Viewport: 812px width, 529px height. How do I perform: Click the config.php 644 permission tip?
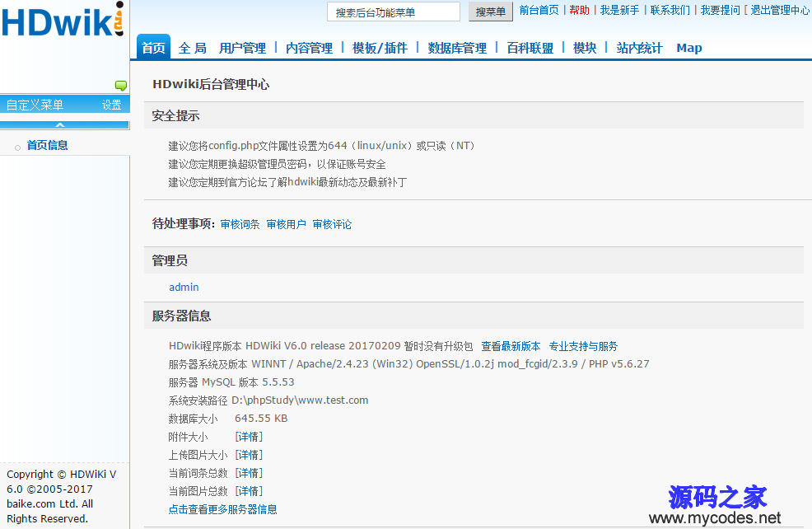click(x=322, y=146)
